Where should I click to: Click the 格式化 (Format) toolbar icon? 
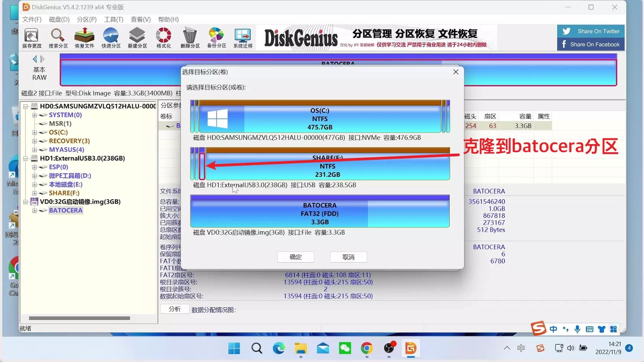[x=163, y=37]
